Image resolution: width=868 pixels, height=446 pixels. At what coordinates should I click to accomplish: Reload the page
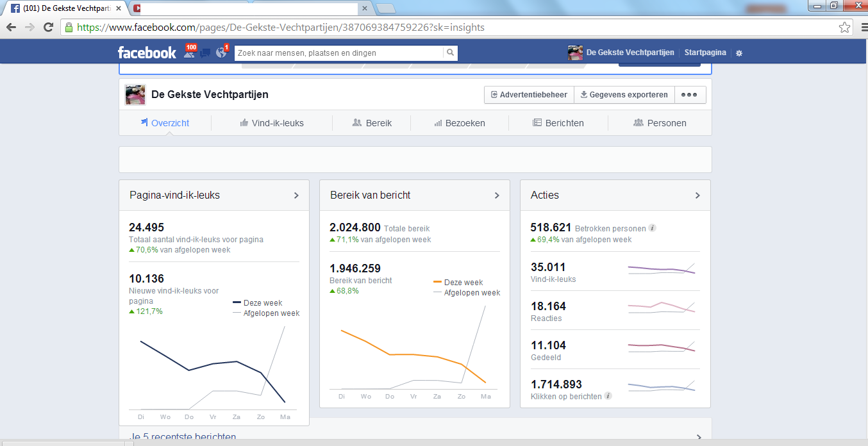coord(48,28)
